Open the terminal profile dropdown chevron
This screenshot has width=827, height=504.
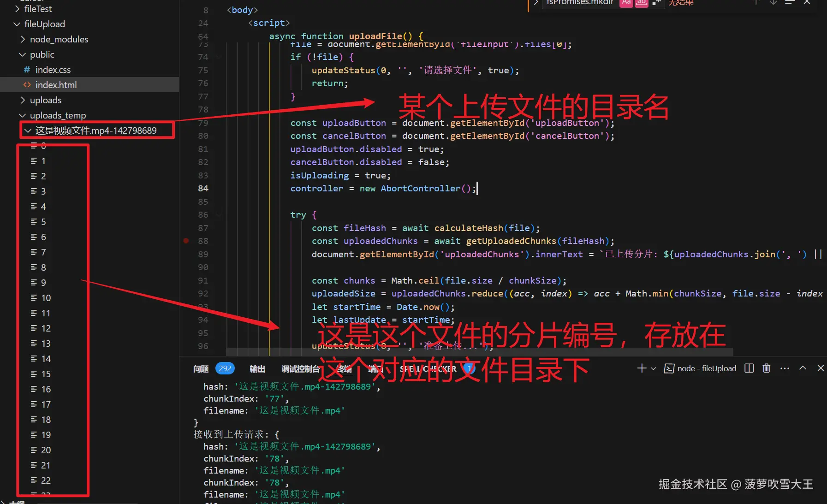point(653,368)
